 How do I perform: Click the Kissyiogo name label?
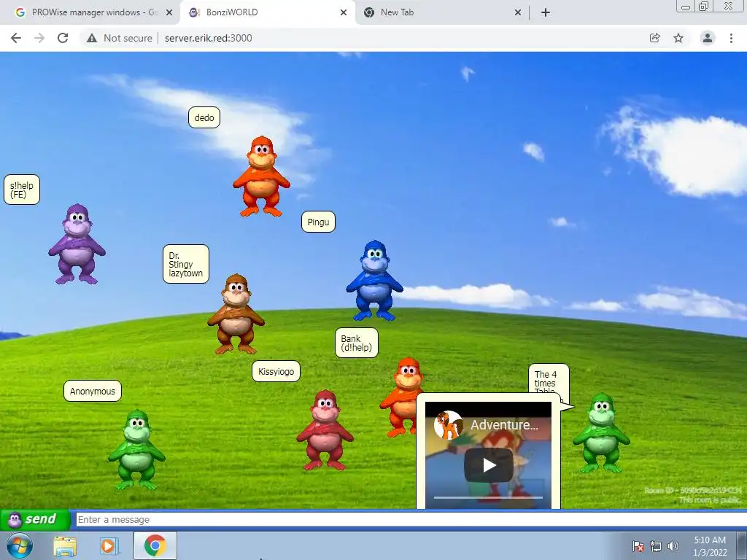[x=276, y=371]
